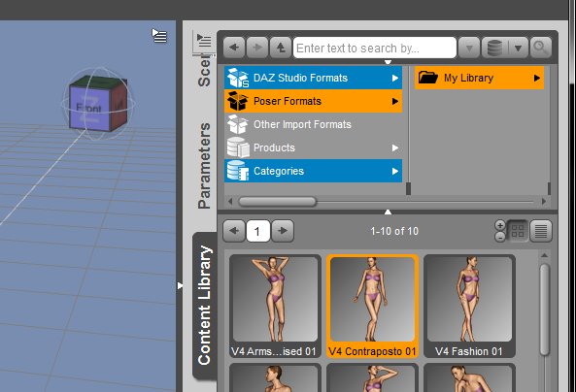The image size is (576, 392).
Task: Select Poser Formats folder
Action: tap(313, 101)
